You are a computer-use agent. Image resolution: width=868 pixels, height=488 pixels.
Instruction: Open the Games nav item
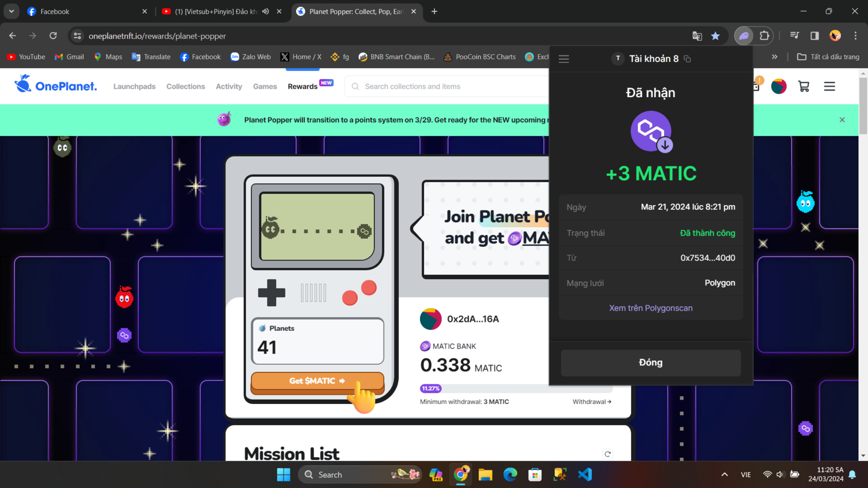pos(265,86)
